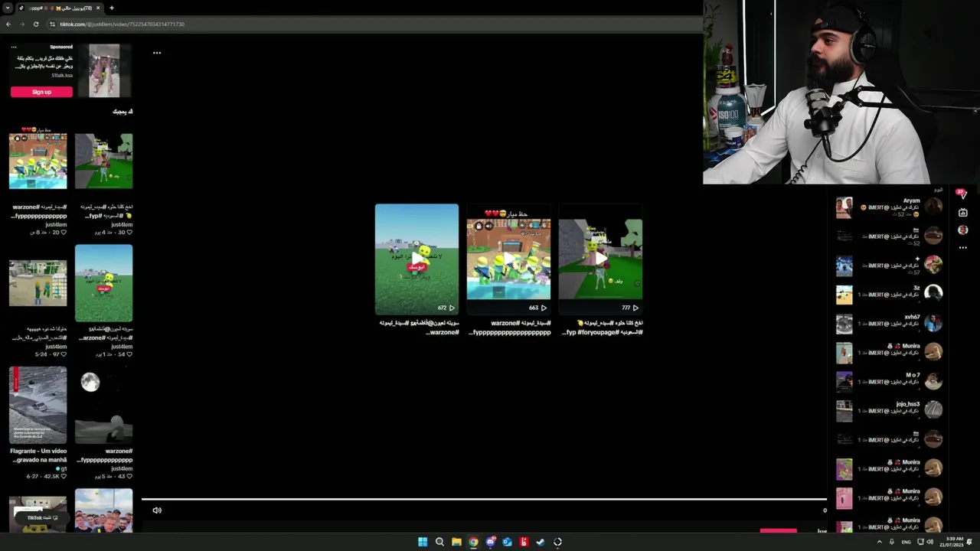View site information icon in address bar
The width and height of the screenshot is (980, 551).
click(x=53, y=24)
